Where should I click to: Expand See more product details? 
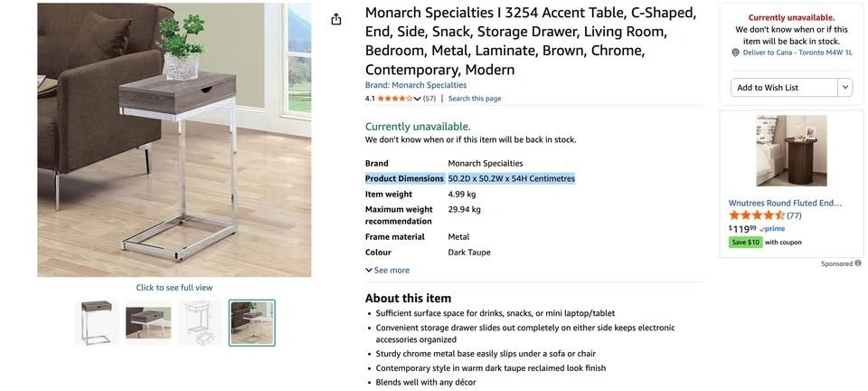[x=388, y=270]
